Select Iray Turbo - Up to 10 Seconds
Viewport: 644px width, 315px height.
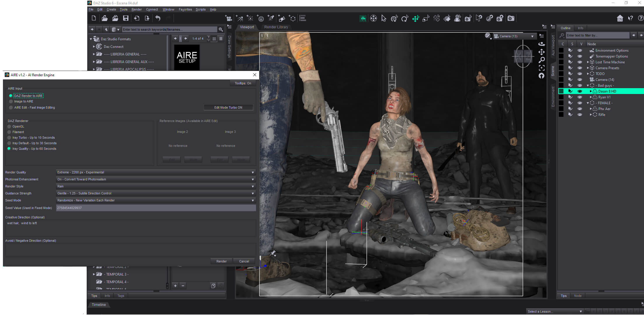point(9,138)
